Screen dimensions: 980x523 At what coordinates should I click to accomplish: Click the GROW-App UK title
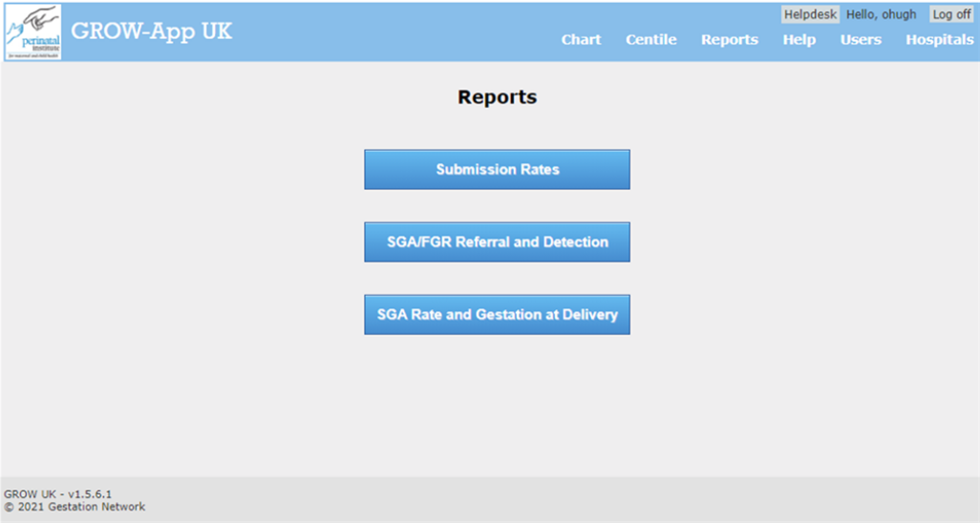pyautogui.click(x=151, y=31)
